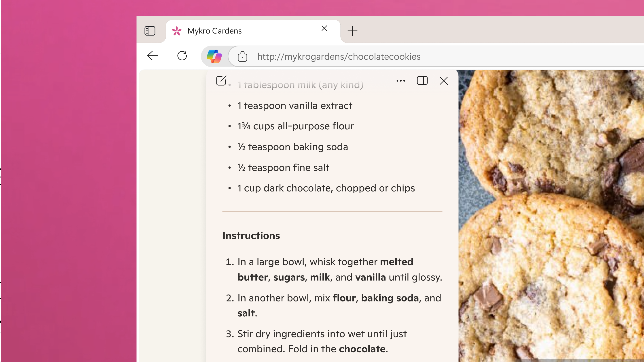Image resolution: width=644 pixels, height=362 pixels.
Task: Open the panel's more options menu
Action: pos(401,81)
